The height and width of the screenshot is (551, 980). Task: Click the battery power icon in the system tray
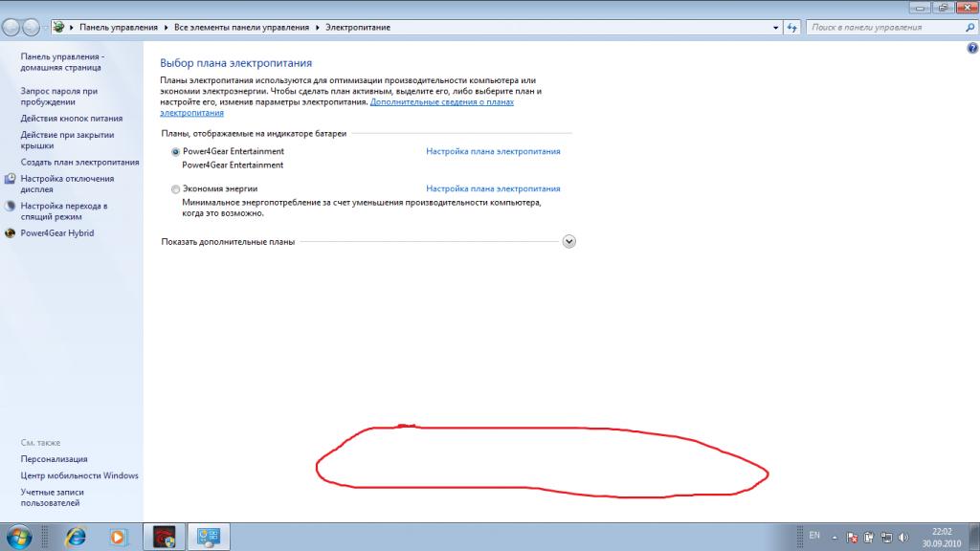pyautogui.click(x=868, y=537)
